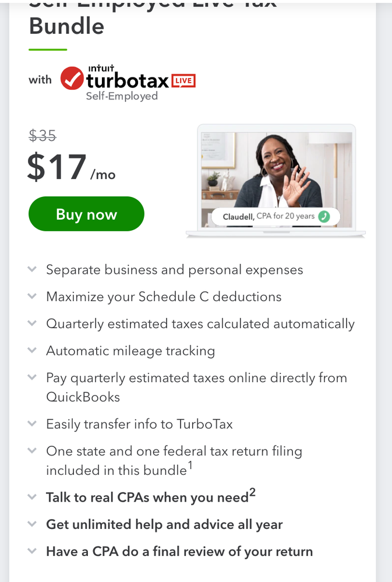Expand 'Have a CPA do a final review' chevron
Viewport: 392px width, 582px height.
click(33, 551)
